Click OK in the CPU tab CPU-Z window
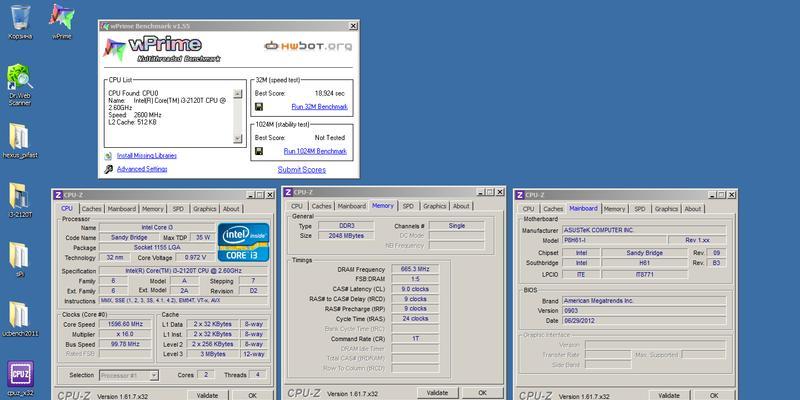This screenshot has height=400, width=800. pyautogui.click(x=253, y=395)
